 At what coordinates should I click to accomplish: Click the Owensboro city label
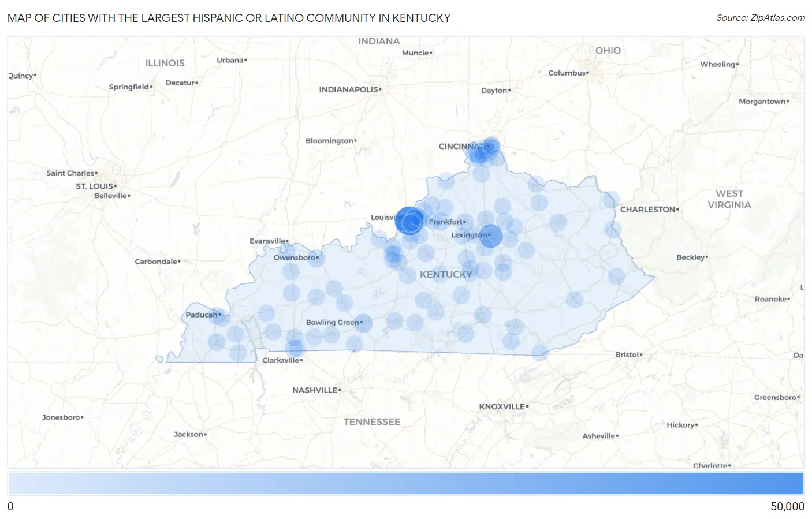coord(295,257)
